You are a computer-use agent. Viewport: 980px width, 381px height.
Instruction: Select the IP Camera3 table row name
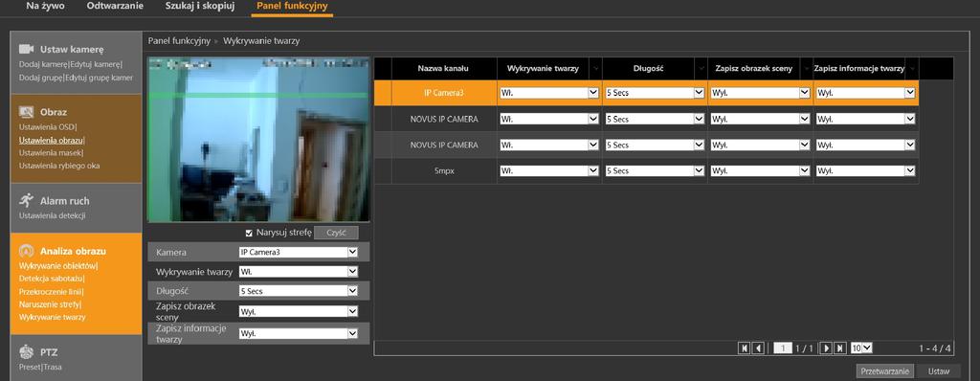(444, 93)
